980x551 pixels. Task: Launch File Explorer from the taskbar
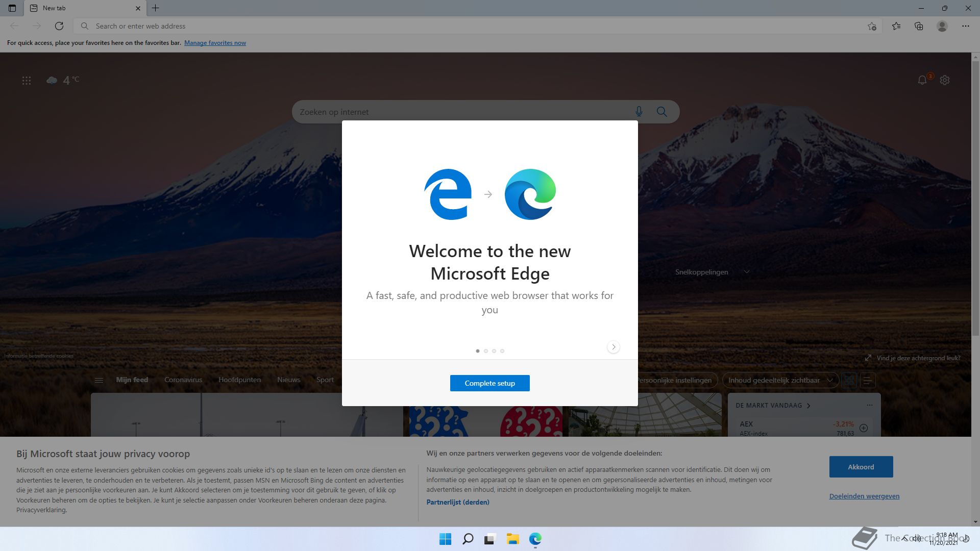512,539
